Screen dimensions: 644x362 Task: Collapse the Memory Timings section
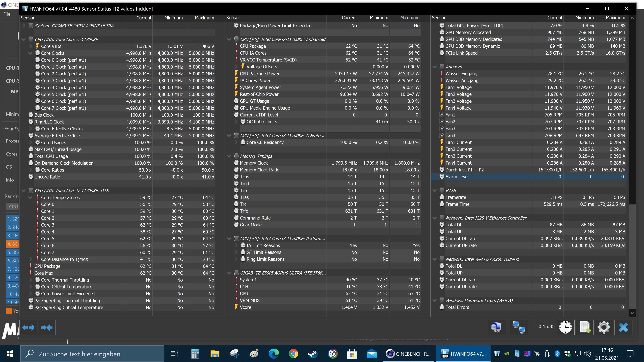(229, 156)
